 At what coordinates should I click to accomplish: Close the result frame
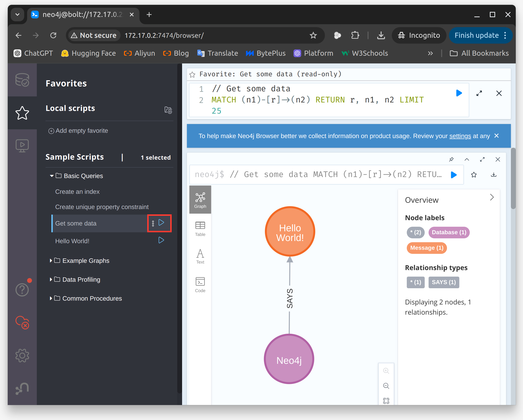coord(498,159)
